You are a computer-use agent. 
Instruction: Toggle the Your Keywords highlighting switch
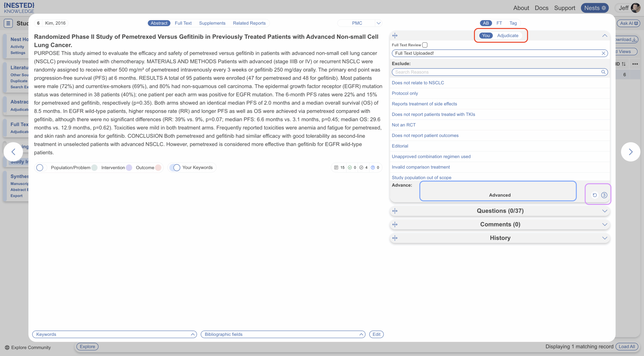[175, 168]
